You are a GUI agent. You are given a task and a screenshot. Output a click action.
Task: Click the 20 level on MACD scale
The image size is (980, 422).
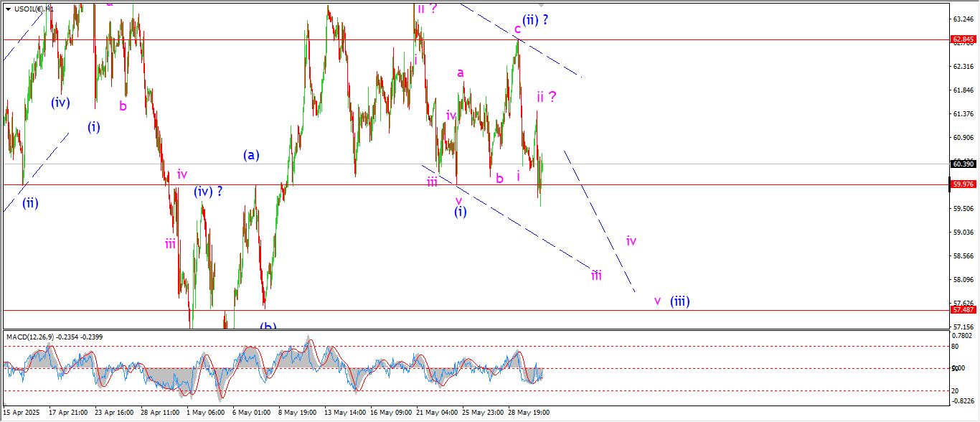click(x=956, y=390)
